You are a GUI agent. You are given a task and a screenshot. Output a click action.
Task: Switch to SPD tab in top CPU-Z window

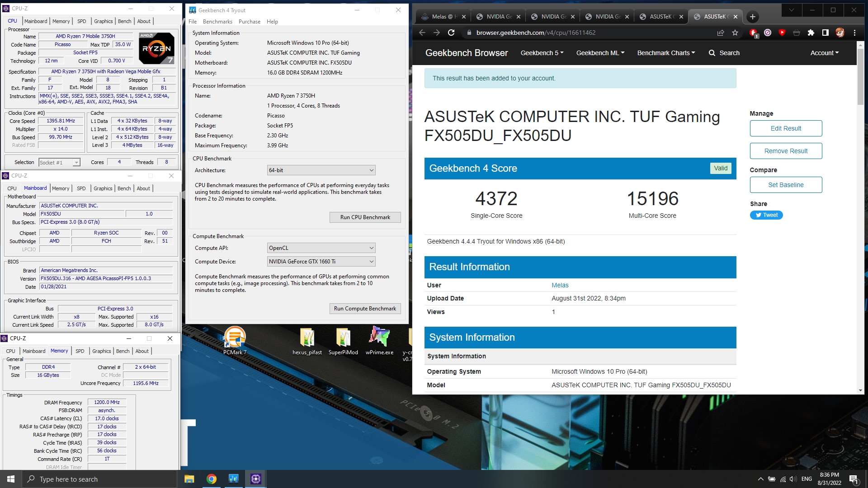(81, 21)
